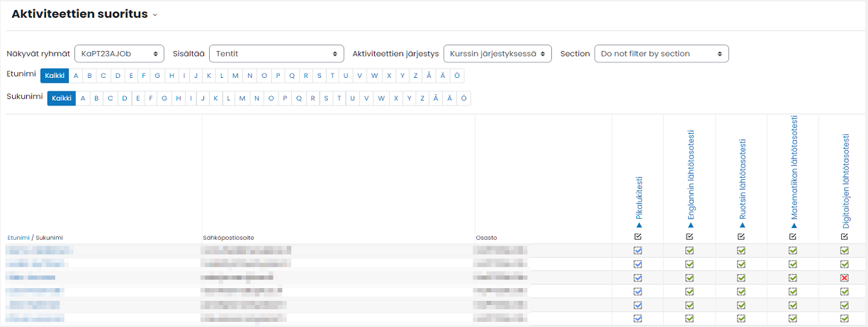Toggle last row's Digitaitojen completion box

(844, 319)
